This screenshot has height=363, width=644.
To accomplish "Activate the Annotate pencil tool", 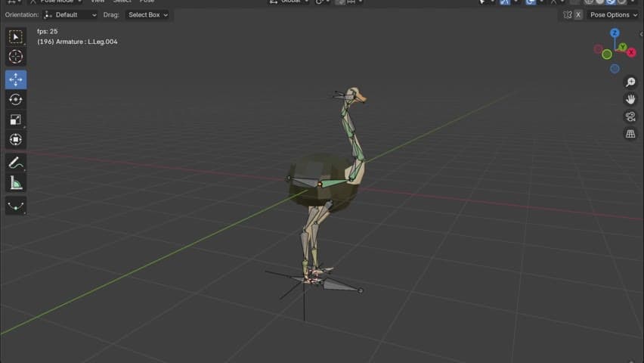I will pyautogui.click(x=16, y=163).
